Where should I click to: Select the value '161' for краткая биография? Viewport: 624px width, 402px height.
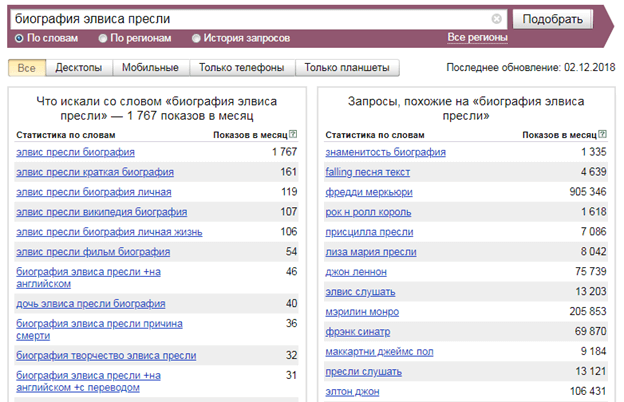(x=289, y=172)
